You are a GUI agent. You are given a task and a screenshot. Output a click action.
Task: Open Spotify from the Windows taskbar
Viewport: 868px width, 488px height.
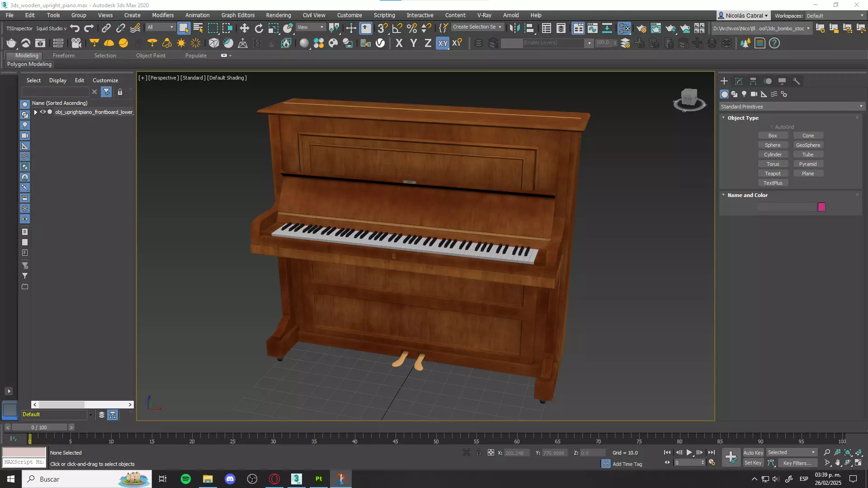click(x=185, y=479)
